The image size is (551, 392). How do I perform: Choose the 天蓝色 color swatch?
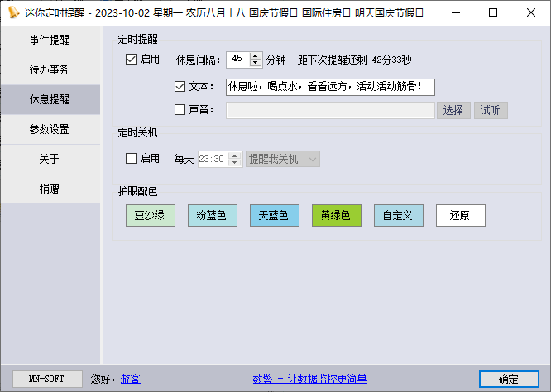274,216
